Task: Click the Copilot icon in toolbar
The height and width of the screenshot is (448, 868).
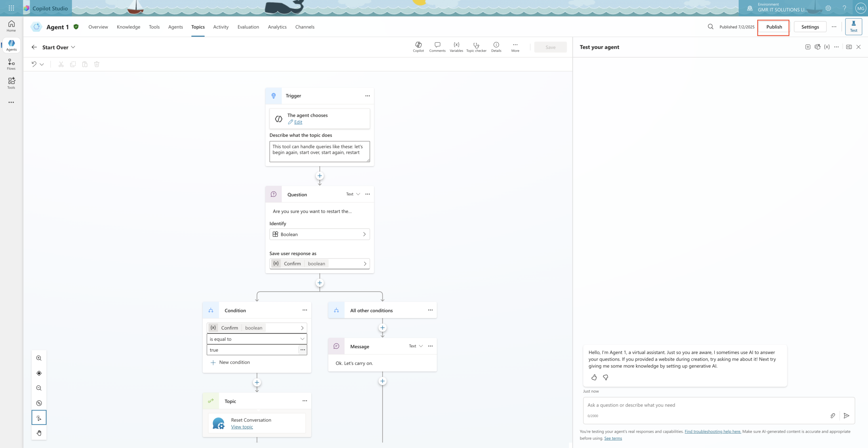Action: pos(418,47)
